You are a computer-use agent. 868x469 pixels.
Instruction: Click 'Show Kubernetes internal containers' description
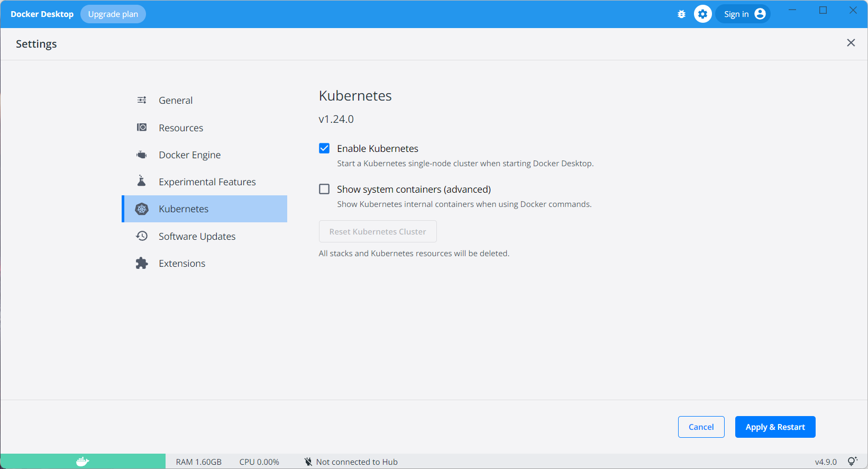point(464,204)
